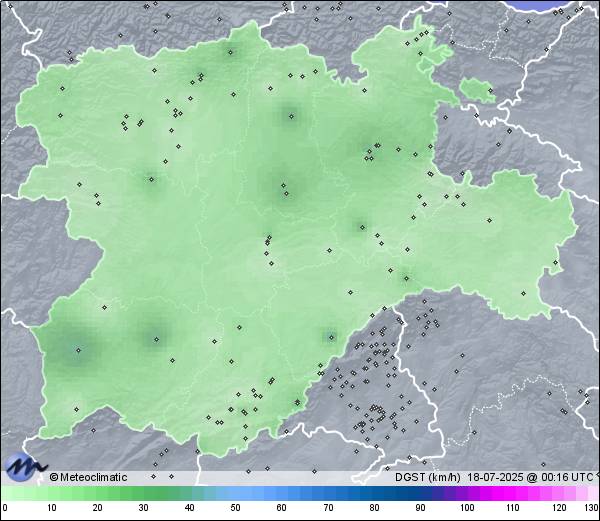Select the 100 scale label
This screenshot has height=521, width=600.
[x=467, y=508]
